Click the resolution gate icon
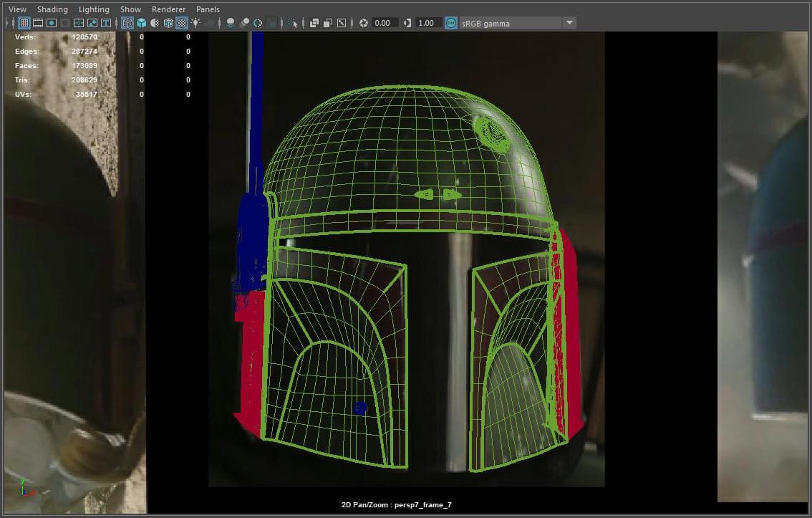812x518 pixels. click(52, 23)
